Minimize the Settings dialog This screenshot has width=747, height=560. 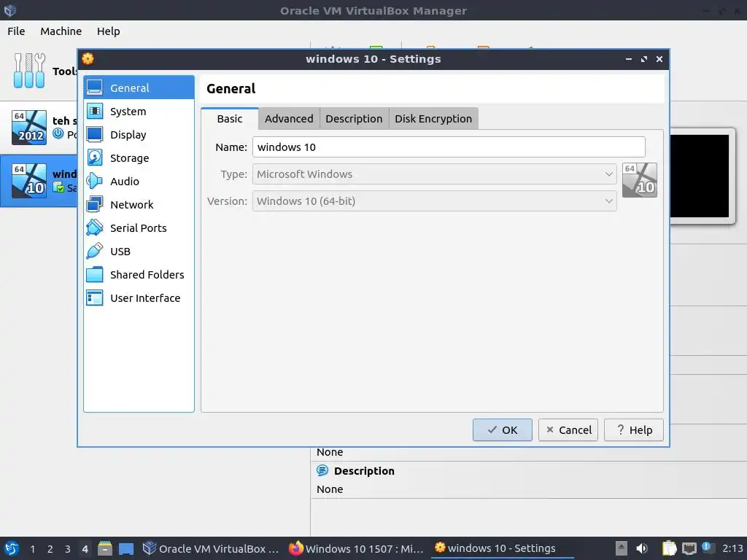[628, 59]
